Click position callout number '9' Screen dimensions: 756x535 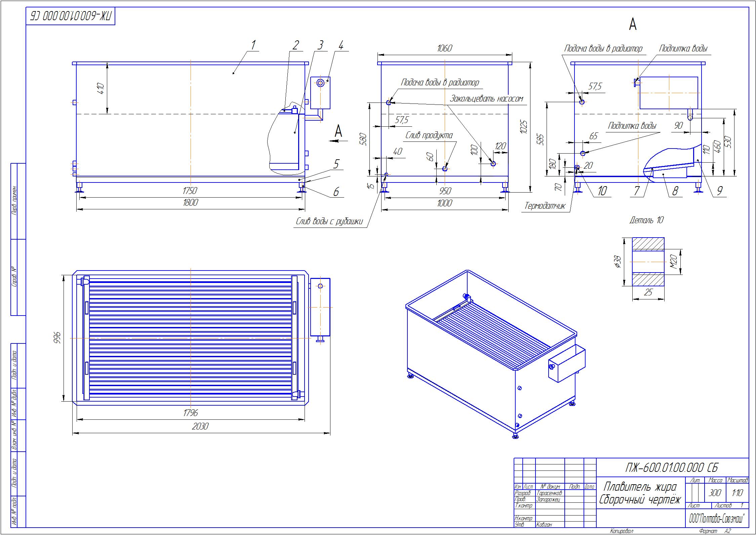[x=719, y=191]
